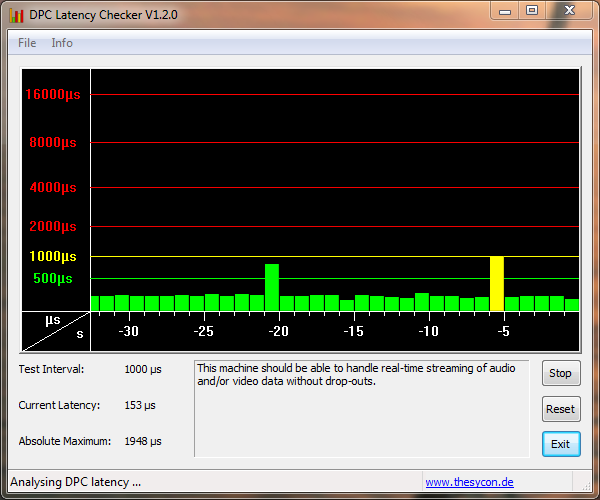Click the -30 time axis label
This screenshot has width=600, height=500.
tap(129, 331)
